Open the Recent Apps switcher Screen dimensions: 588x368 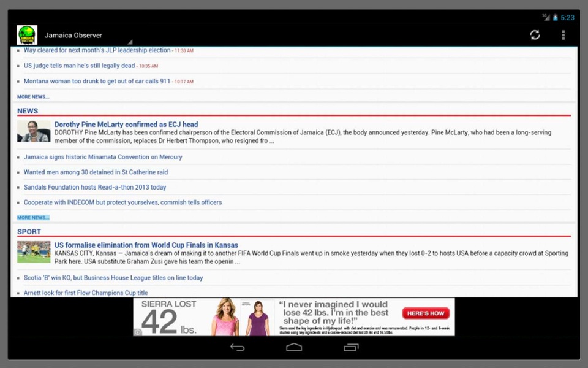pyautogui.click(x=351, y=348)
